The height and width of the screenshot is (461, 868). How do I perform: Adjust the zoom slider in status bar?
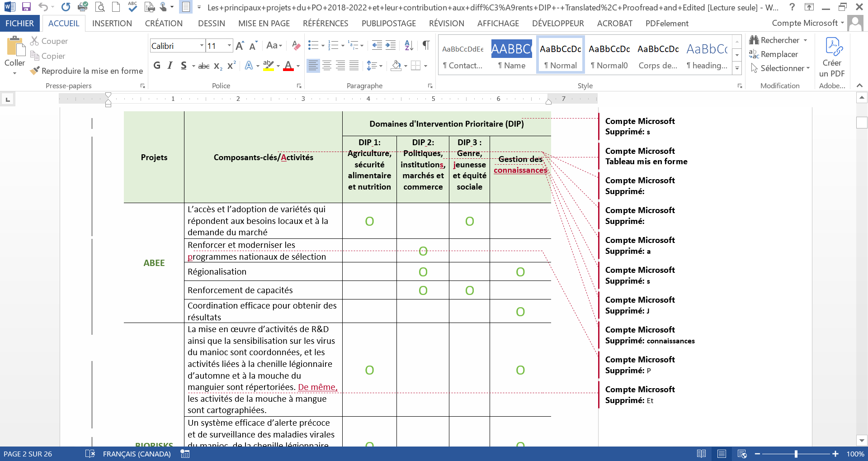coord(796,454)
